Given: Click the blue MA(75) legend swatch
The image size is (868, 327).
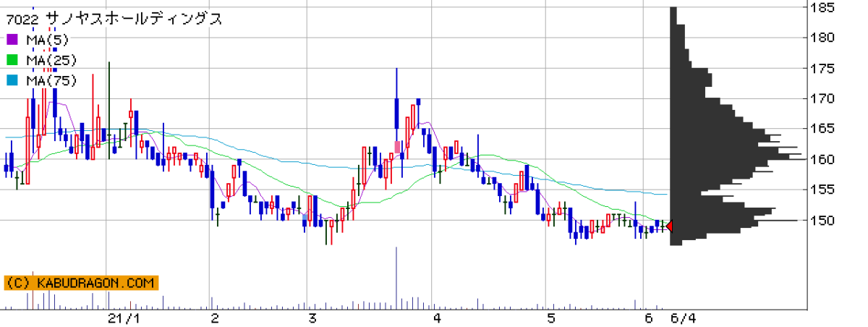Looking at the screenshot, I should (12, 80).
